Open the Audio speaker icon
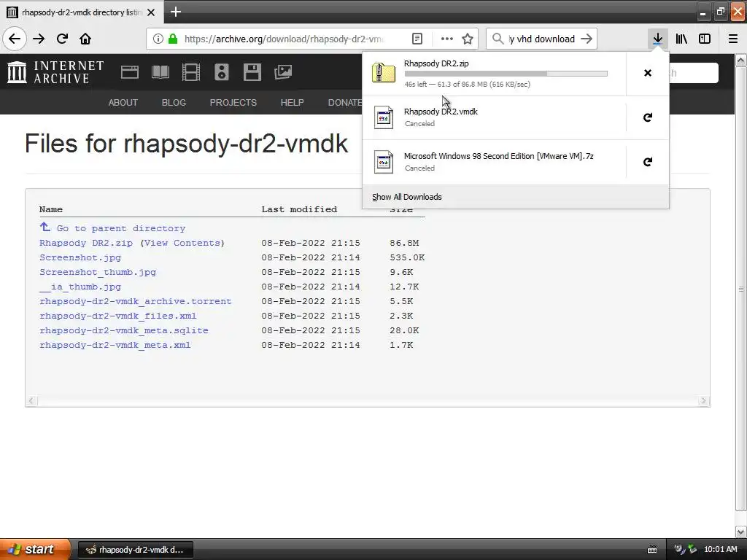This screenshot has width=747, height=560. [222, 72]
